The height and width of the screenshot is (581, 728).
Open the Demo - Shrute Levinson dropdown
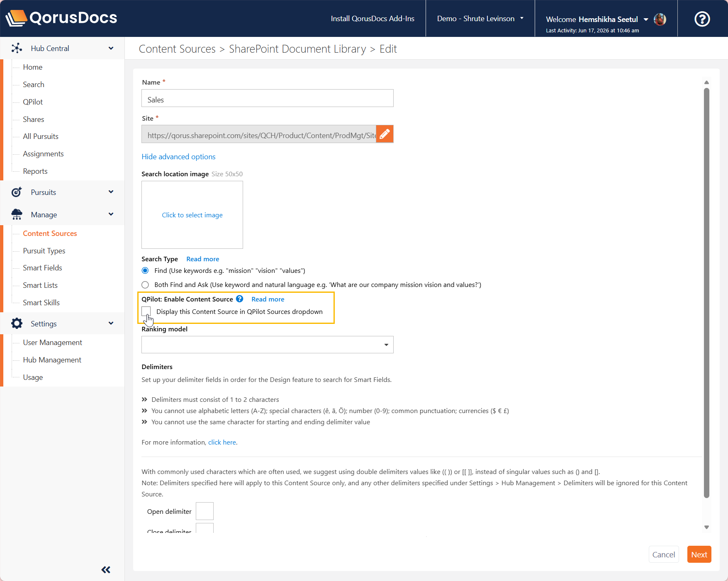coord(480,19)
